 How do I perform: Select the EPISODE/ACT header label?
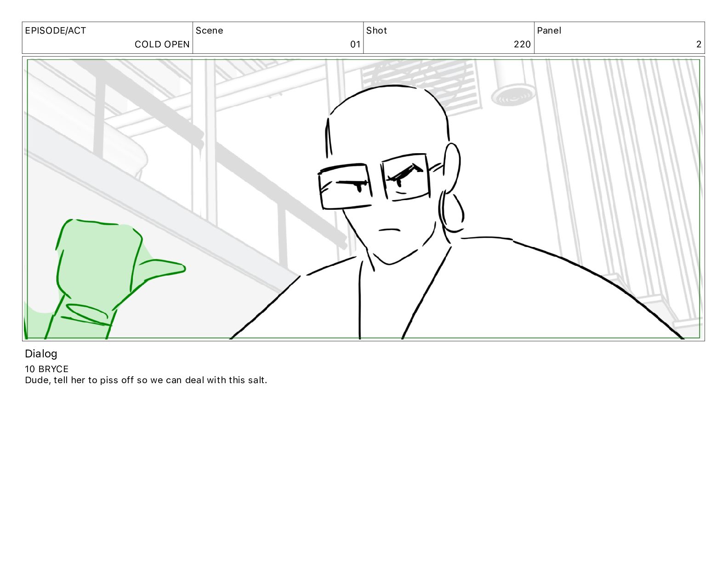point(56,31)
